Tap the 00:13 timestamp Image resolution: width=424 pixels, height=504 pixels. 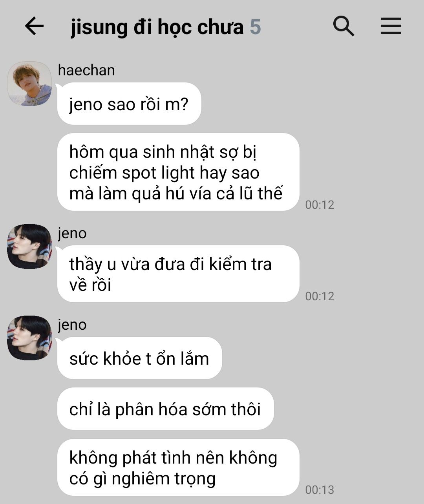[320, 489]
